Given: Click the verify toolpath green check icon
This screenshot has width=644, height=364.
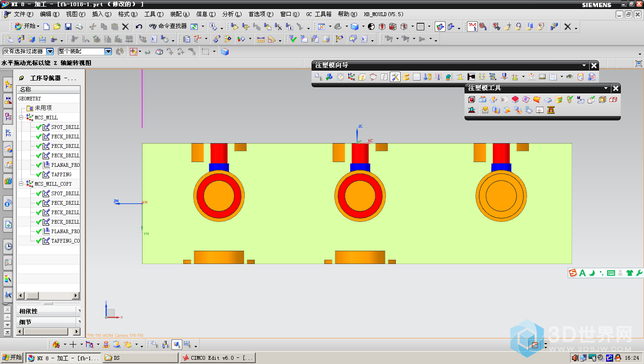Looking at the screenshot, I should coord(293,39).
